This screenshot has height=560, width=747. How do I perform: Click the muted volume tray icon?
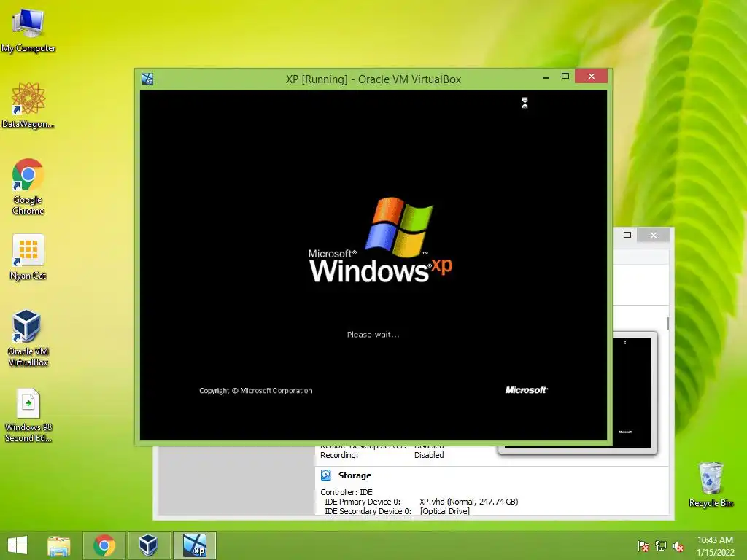(x=678, y=546)
